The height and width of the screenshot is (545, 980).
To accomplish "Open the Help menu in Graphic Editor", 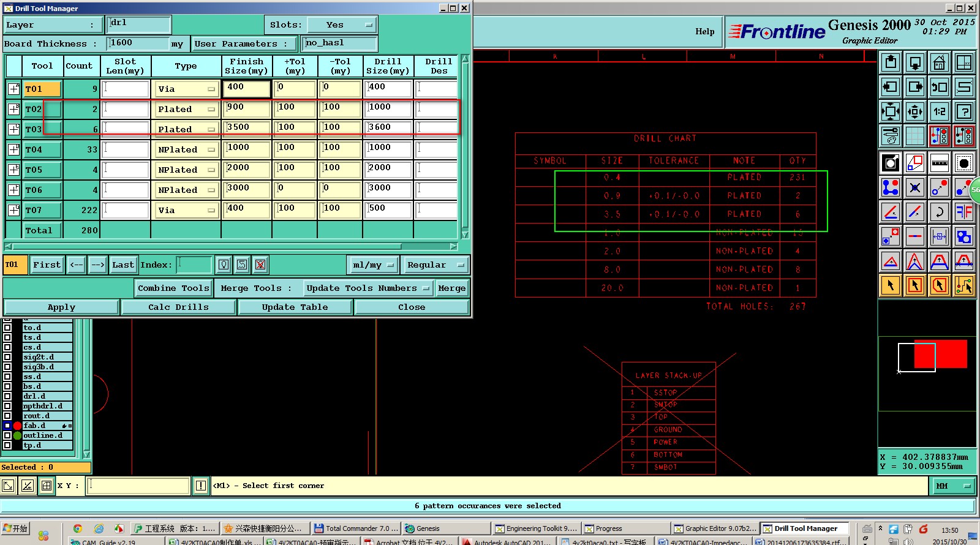I will coord(704,31).
